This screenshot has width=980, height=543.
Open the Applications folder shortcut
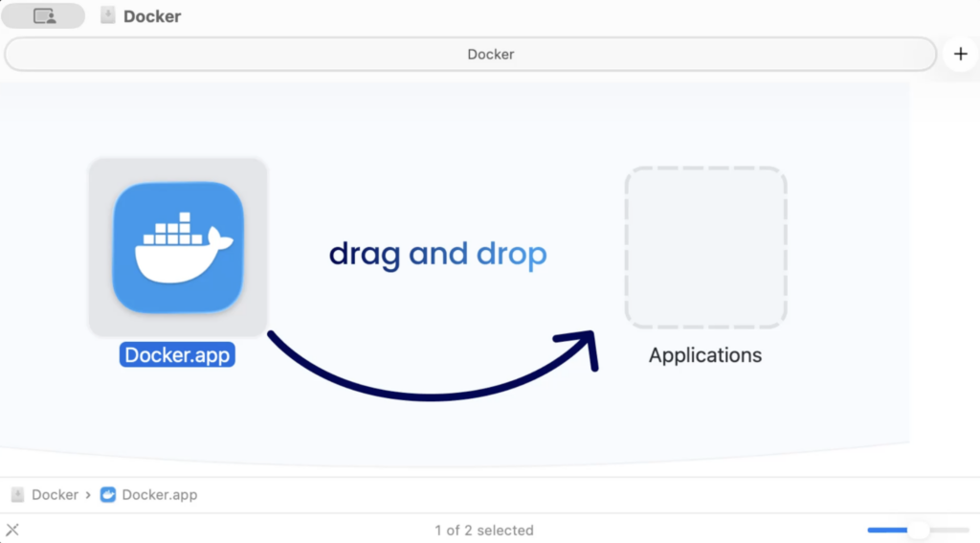click(x=705, y=247)
